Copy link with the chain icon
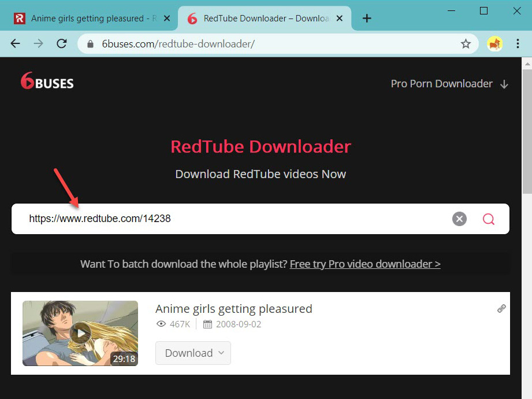Viewport: 532px width, 399px height. coord(501,308)
